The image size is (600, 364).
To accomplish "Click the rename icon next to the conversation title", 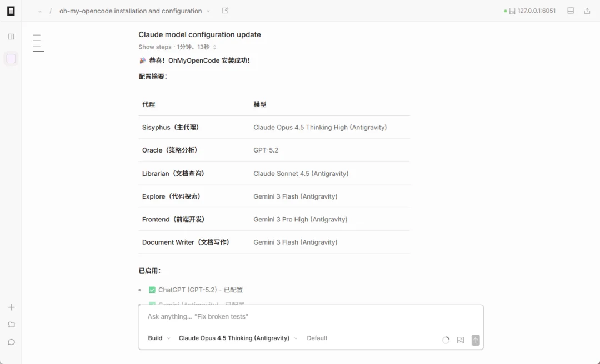I will point(225,10).
